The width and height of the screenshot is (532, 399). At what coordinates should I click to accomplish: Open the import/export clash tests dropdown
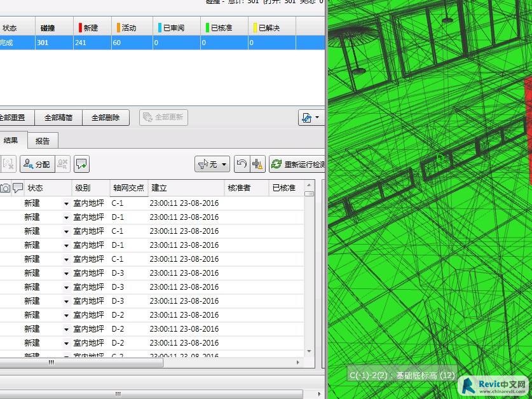click(310, 118)
